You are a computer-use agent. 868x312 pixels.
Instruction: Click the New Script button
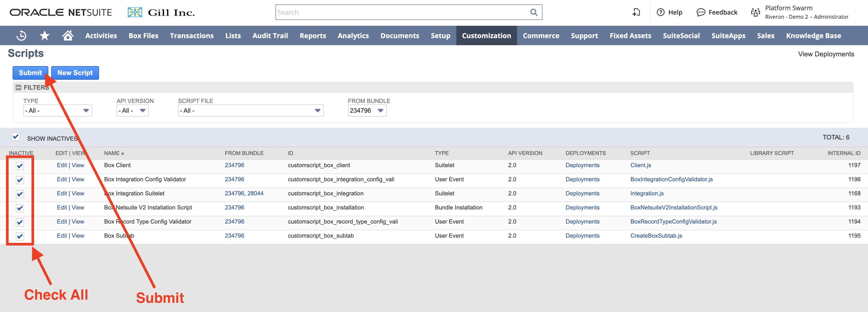pyautogui.click(x=75, y=73)
